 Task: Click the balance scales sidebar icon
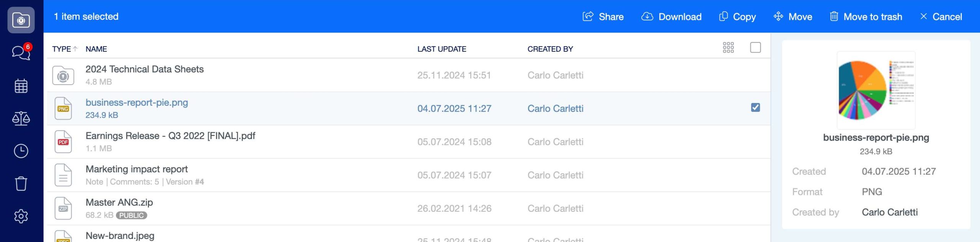tap(21, 118)
